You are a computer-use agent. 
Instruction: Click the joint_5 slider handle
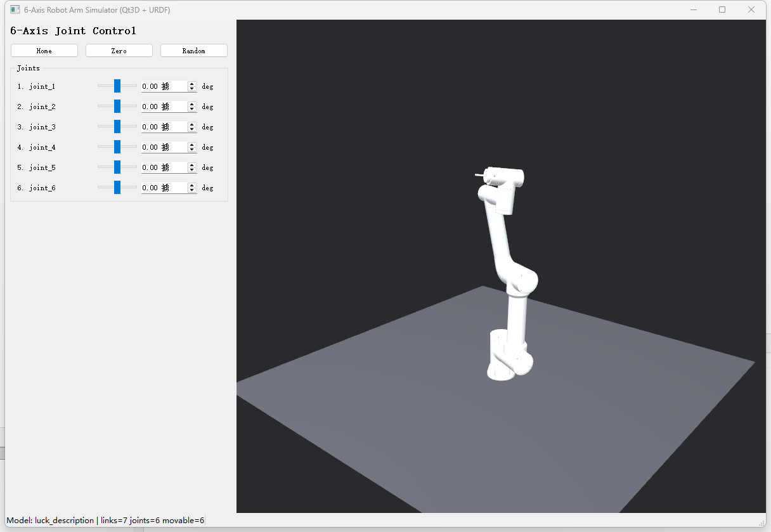[117, 167]
